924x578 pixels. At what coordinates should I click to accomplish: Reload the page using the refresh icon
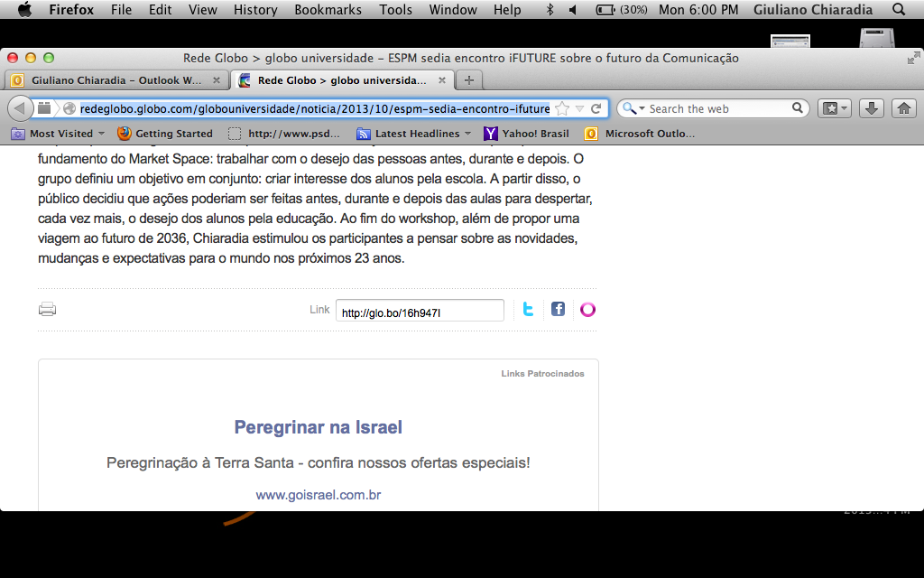[596, 108]
